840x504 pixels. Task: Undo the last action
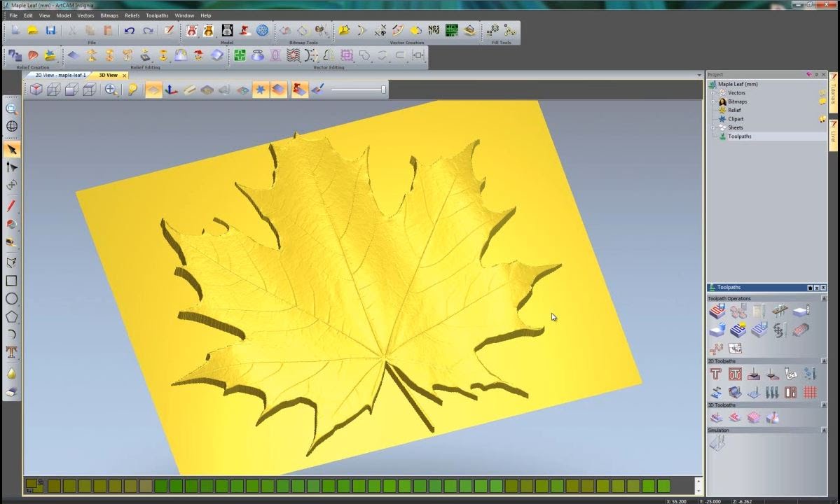(x=129, y=31)
